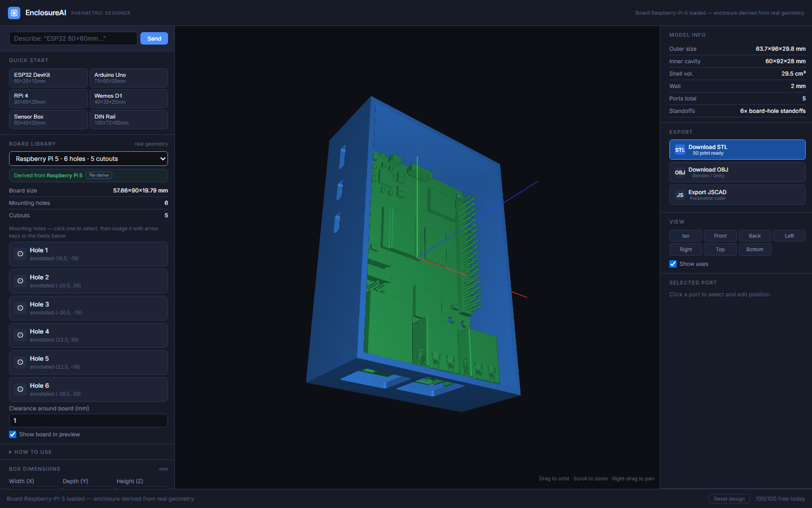Reset design from the status bar

pos(729,499)
